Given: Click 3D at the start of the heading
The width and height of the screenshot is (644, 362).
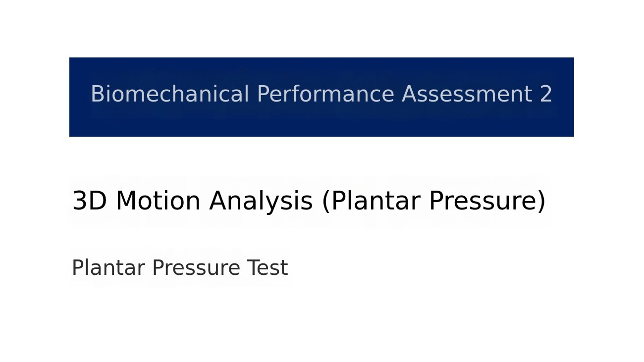Looking at the screenshot, I should coord(90,201).
